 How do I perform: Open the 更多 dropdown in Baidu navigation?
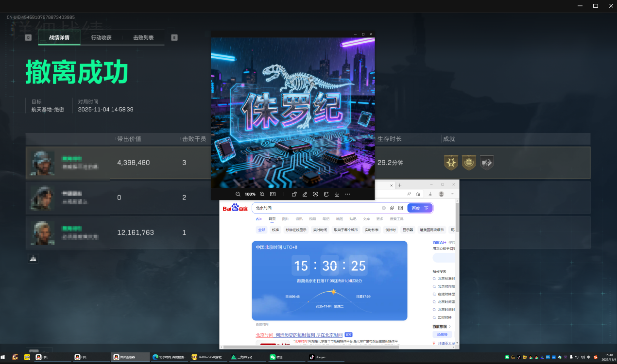tap(379, 219)
